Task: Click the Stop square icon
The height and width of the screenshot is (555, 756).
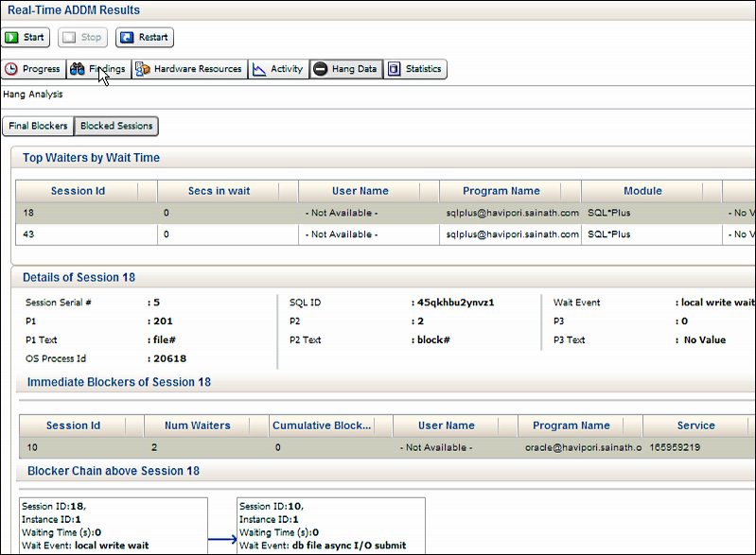Action: 69,37
